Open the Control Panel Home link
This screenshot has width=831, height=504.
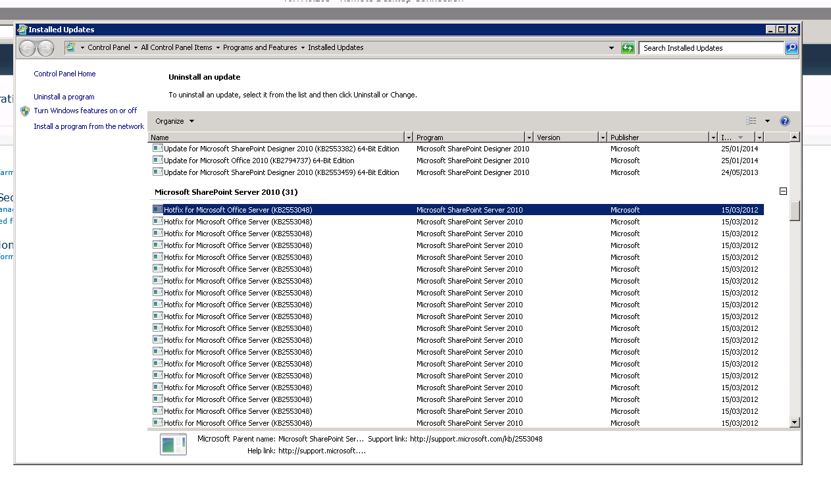pyautogui.click(x=64, y=74)
